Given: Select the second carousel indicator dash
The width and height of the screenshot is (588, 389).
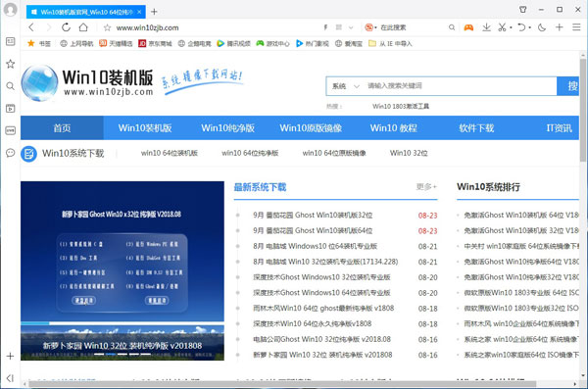Looking at the screenshot, I should coord(111,354).
